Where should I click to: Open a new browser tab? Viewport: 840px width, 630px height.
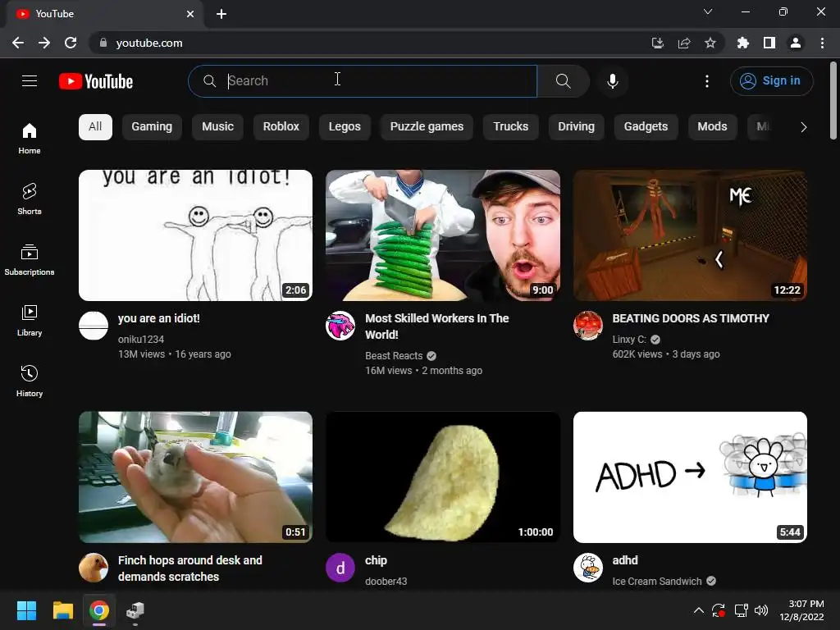[x=221, y=14]
